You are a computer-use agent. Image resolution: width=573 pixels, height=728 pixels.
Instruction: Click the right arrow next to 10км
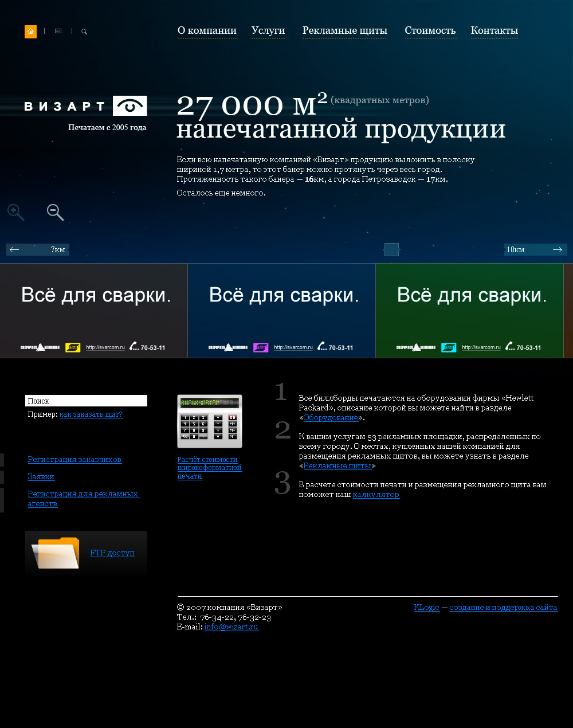click(x=557, y=249)
